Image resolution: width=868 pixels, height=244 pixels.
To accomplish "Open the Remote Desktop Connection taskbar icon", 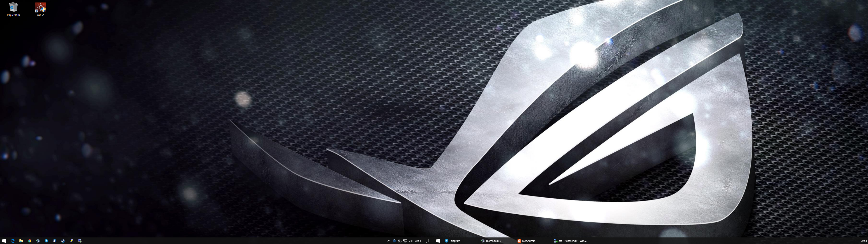I will [80, 241].
